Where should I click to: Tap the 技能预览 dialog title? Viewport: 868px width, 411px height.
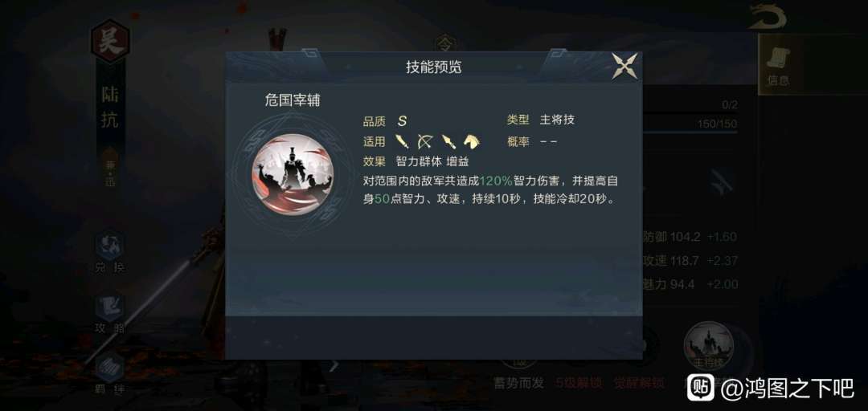tap(433, 67)
